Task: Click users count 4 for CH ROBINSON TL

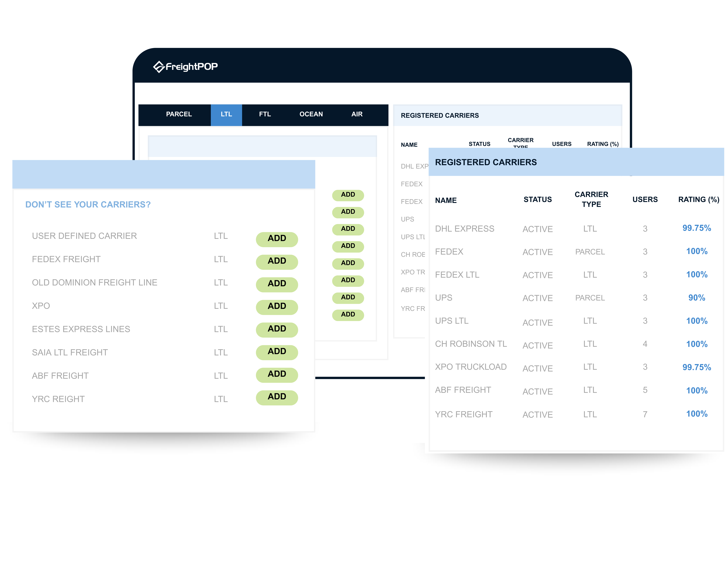Action: 645,344
